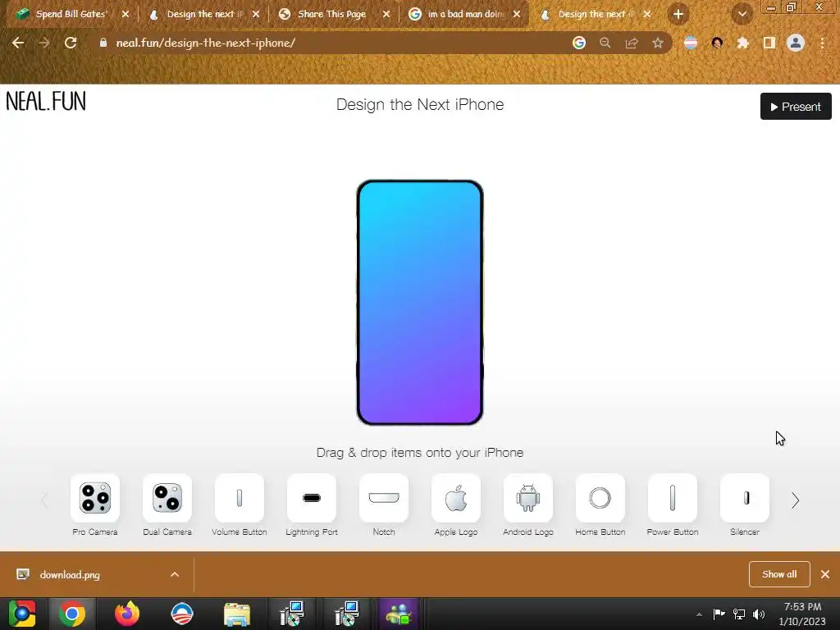The image size is (840, 630).
Task: Select the Pro Camera item
Action: point(95,498)
